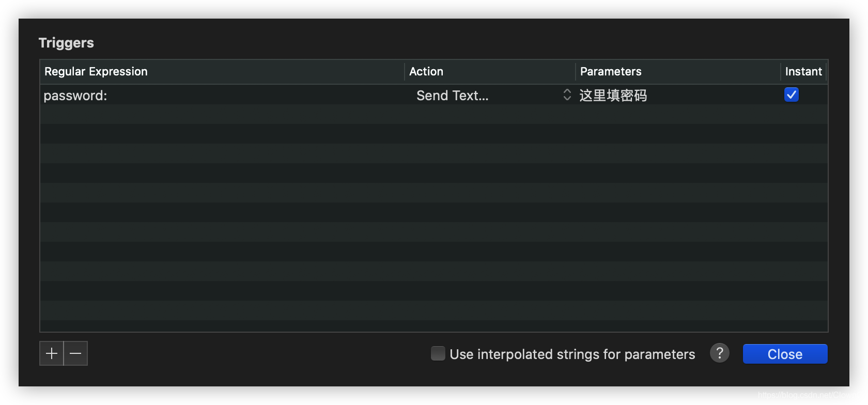
Task: Remove selected trigger with minus button
Action: tap(75, 353)
